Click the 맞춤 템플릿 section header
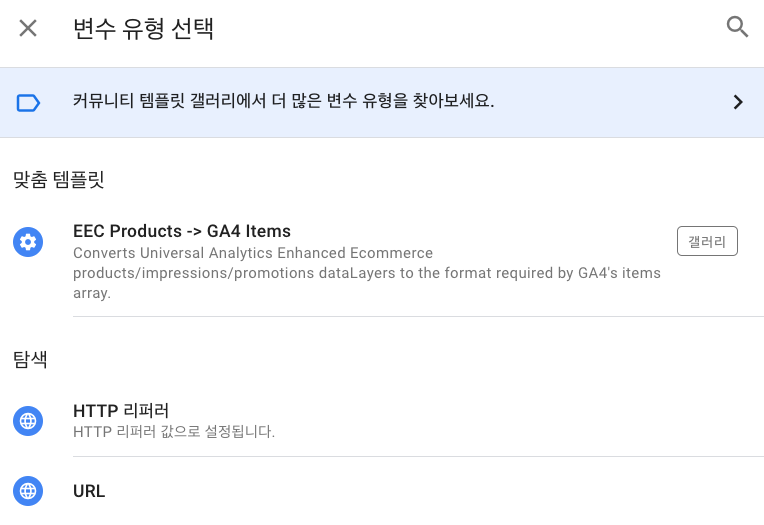The image size is (764, 525). pyautogui.click(x=59, y=180)
